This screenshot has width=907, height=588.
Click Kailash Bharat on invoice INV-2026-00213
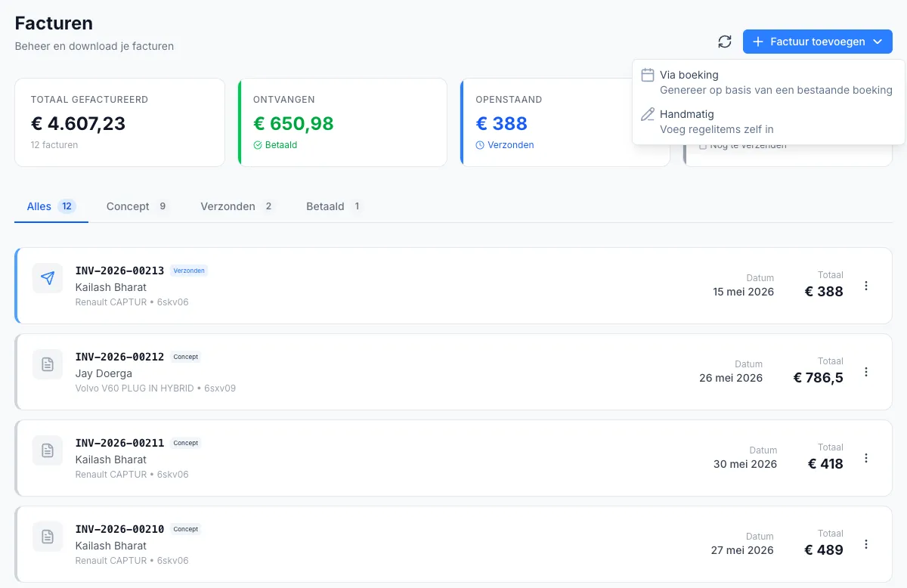(111, 287)
